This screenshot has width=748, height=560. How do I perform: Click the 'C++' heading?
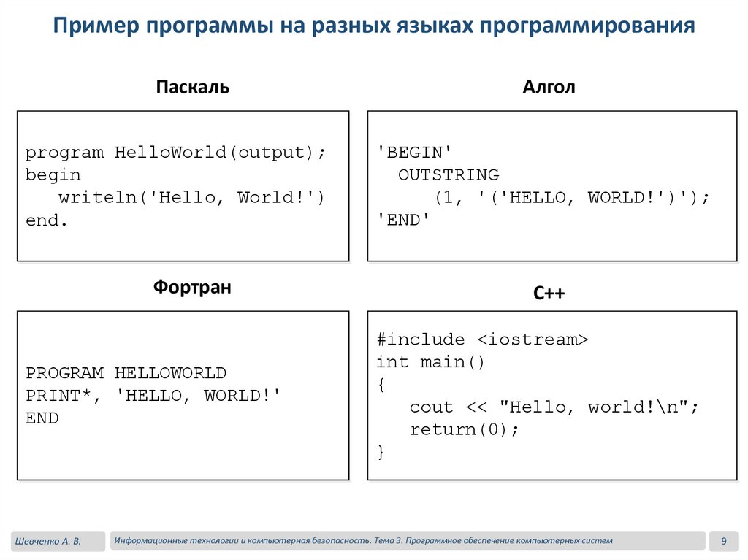coord(549,292)
